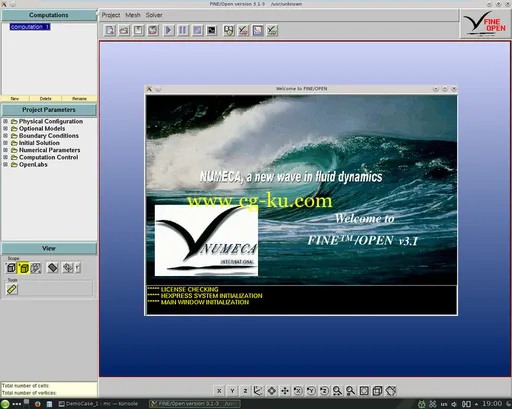
Task: Click the FINE/Open version 3.1-3 taskbar entry
Action: click(195, 404)
